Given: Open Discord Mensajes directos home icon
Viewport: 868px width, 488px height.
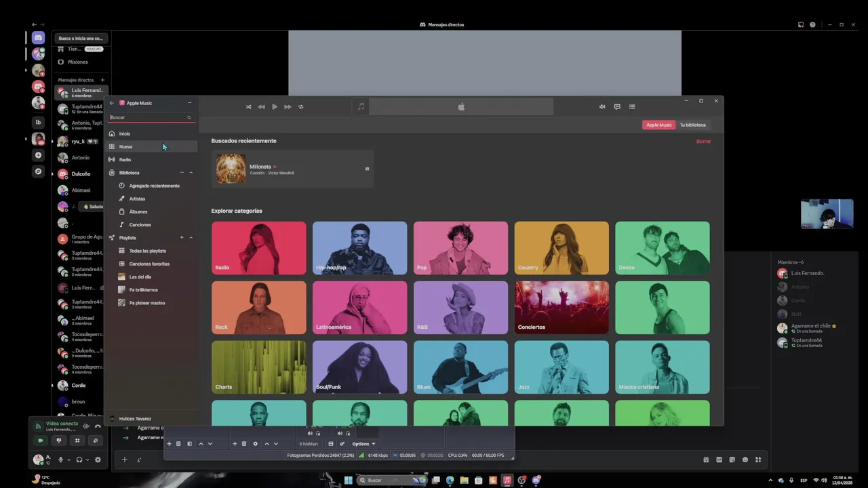Looking at the screenshot, I should click(x=38, y=38).
